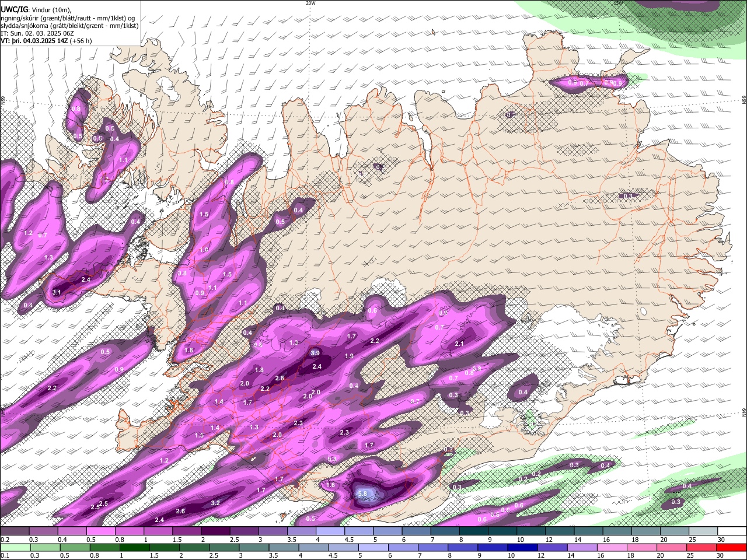This screenshot has width=747, height=560.
Task: Click the dusky purple 0.2 swatch in upper legend
Action: click(15, 531)
